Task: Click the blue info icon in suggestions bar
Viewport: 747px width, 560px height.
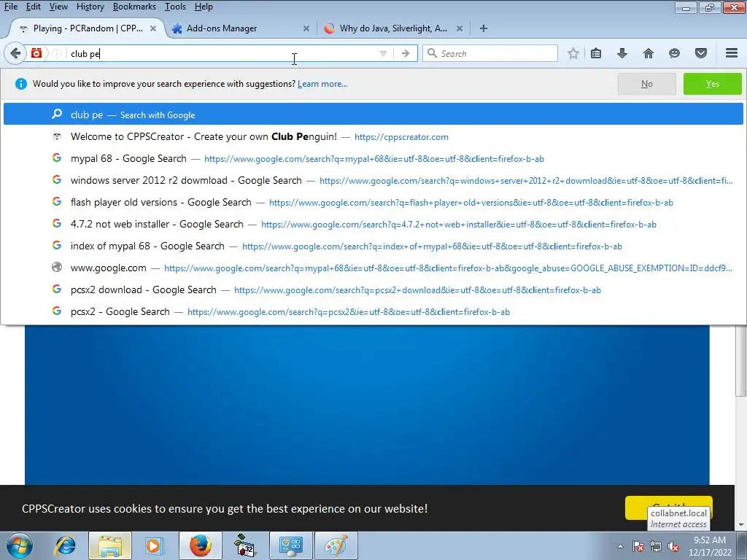Action: tap(20, 84)
